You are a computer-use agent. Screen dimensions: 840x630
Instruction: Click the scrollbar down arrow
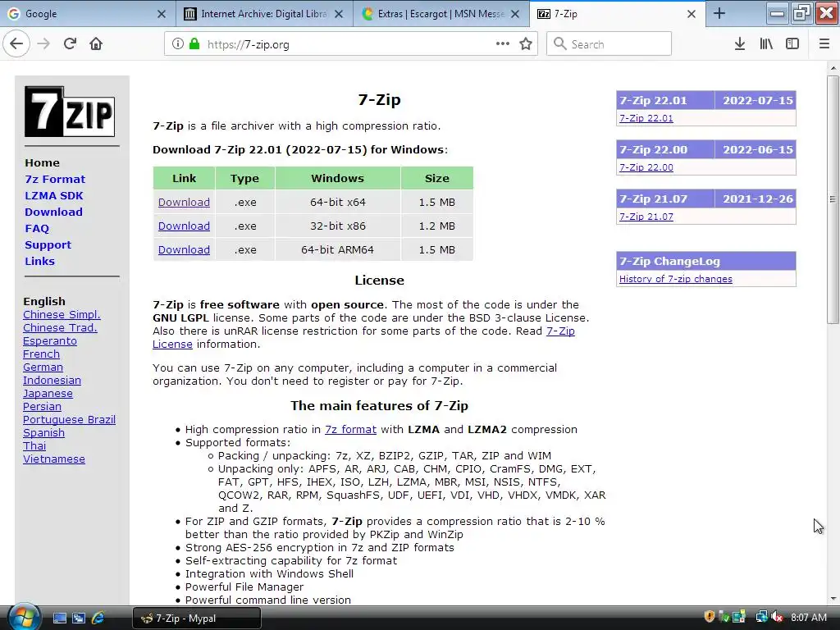click(833, 599)
